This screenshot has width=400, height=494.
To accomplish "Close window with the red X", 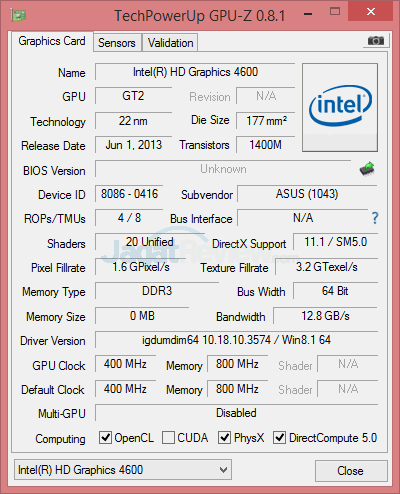I will pos(371,12).
